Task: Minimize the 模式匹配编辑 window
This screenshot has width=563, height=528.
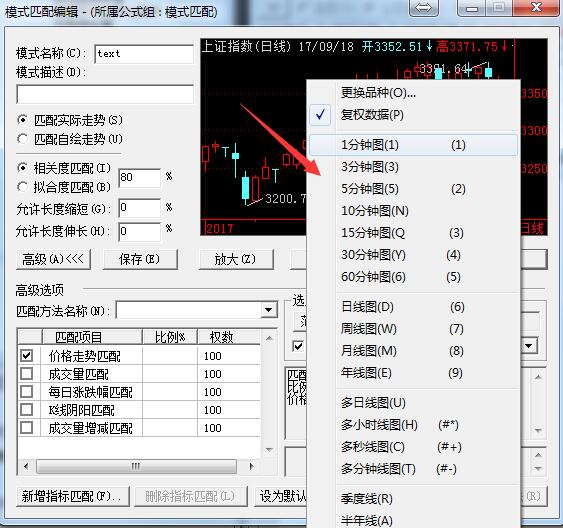Action: click(x=471, y=8)
